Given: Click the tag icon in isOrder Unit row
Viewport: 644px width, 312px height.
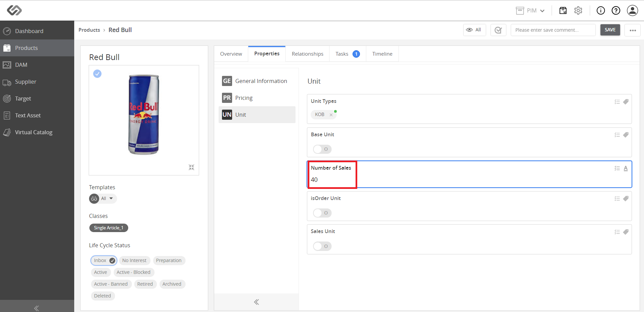Looking at the screenshot, I should click(626, 199).
